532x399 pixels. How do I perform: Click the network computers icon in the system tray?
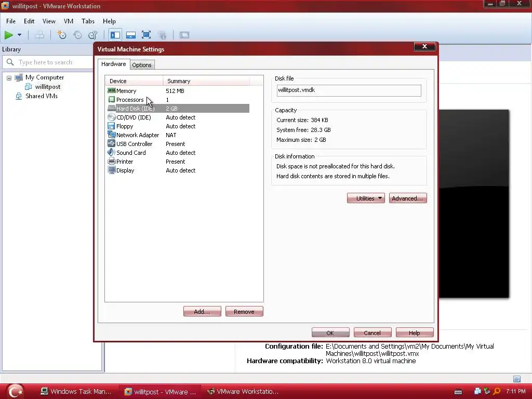point(477,391)
